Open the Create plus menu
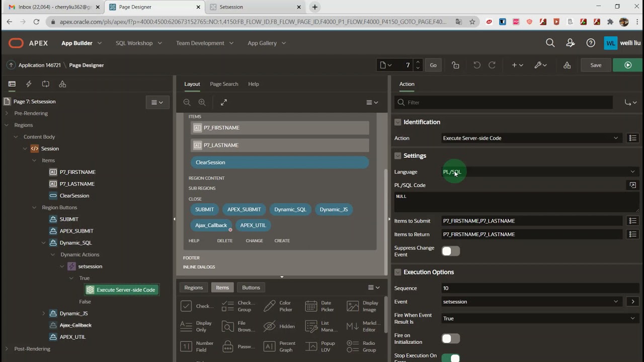The width and height of the screenshot is (644, 362). point(517,65)
